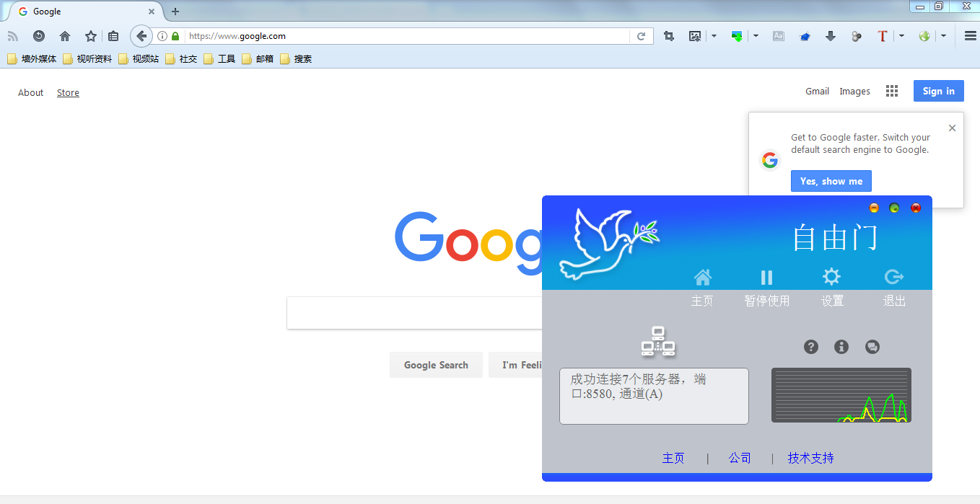Click the Sign in button
The image size is (980, 504).
coord(938,91)
